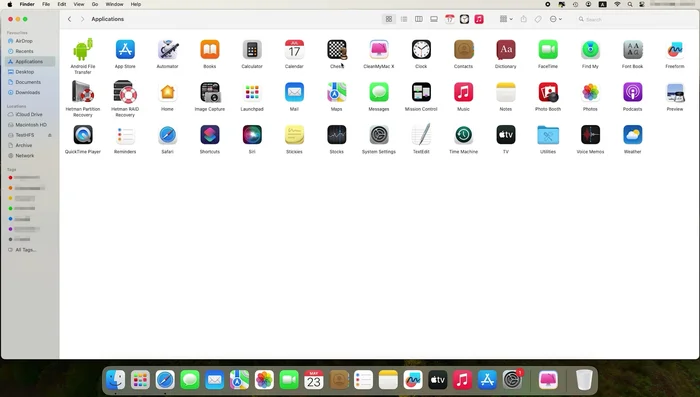The width and height of the screenshot is (700, 397).
Task: Open the View menu
Action: pos(79,4)
